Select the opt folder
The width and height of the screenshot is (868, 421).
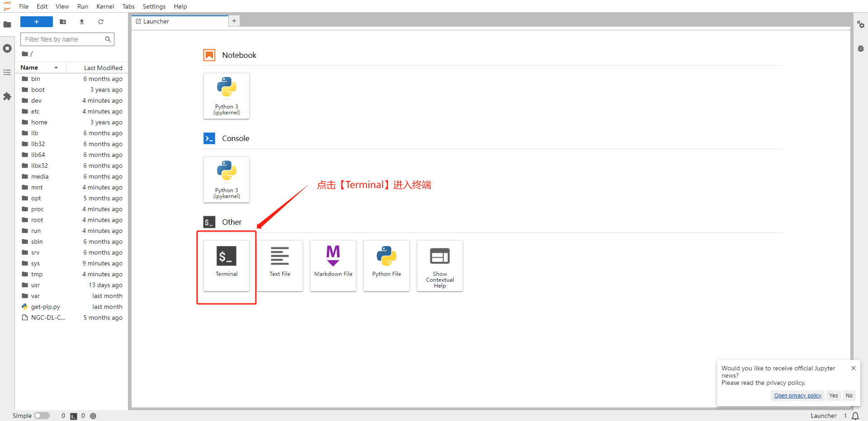[72, 198]
